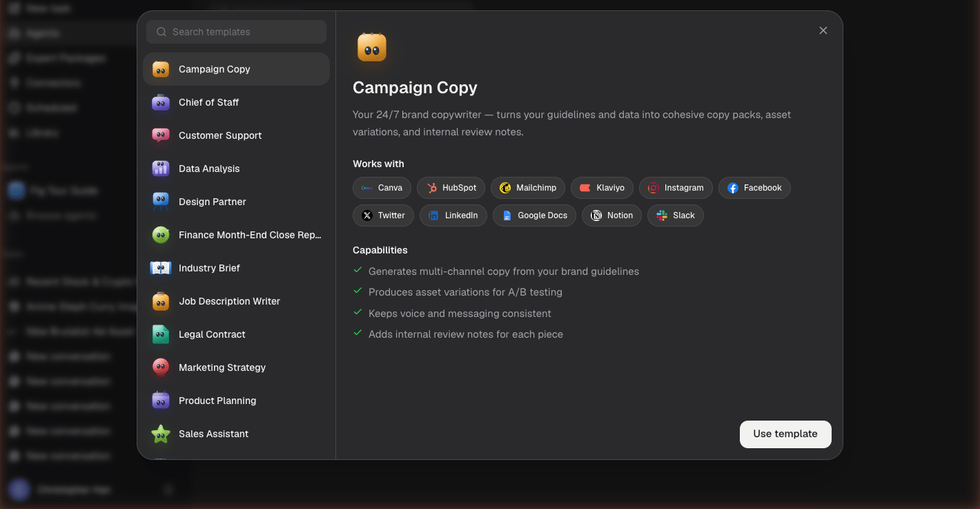Image resolution: width=980 pixels, height=509 pixels.
Task: Click the Industry Brief book icon
Action: point(161,268)
